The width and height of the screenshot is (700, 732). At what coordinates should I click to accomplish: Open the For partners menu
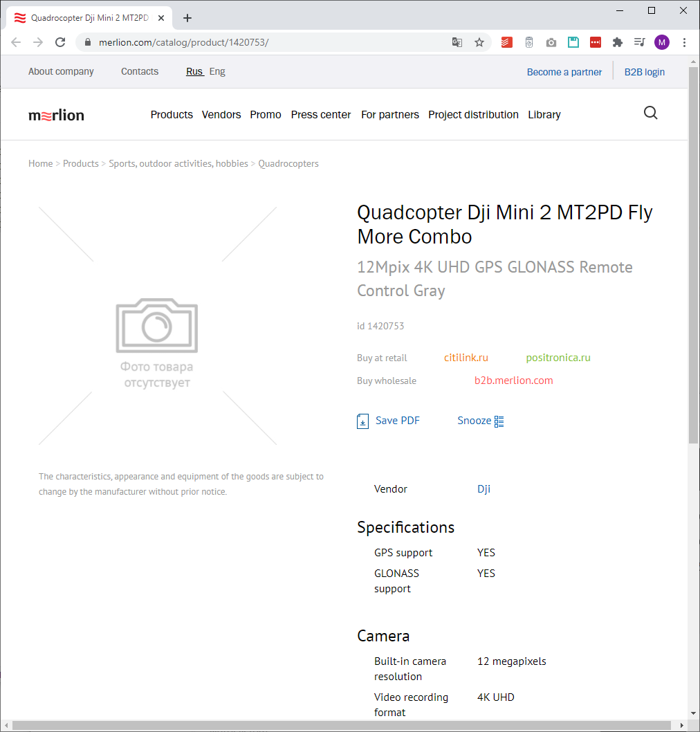(389, 115)
